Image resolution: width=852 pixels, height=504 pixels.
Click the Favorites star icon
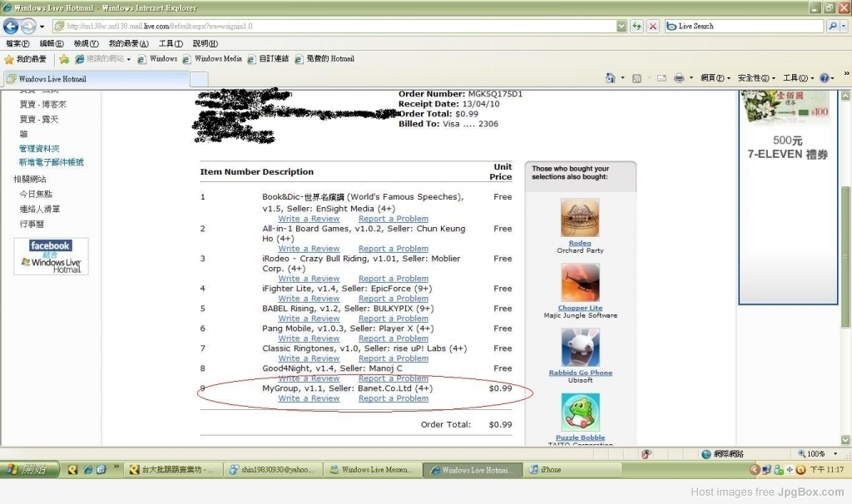click(x=9, y=59)
